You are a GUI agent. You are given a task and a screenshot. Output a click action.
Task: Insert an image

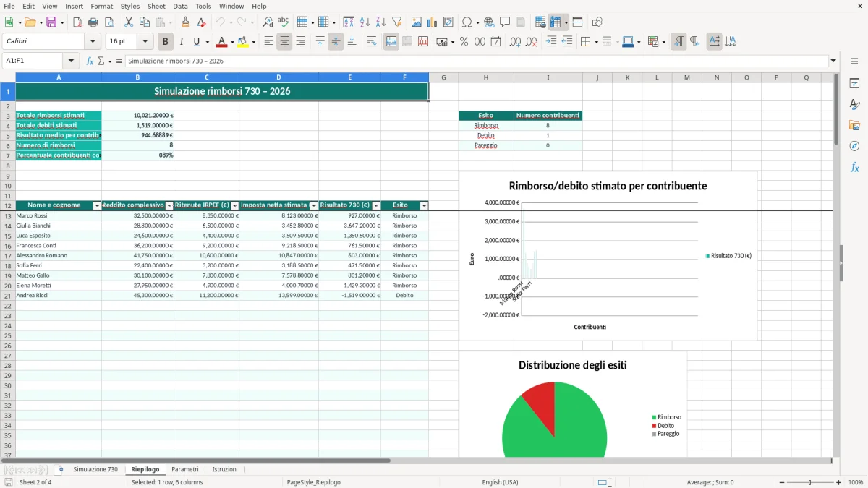[x=417, y=22]
